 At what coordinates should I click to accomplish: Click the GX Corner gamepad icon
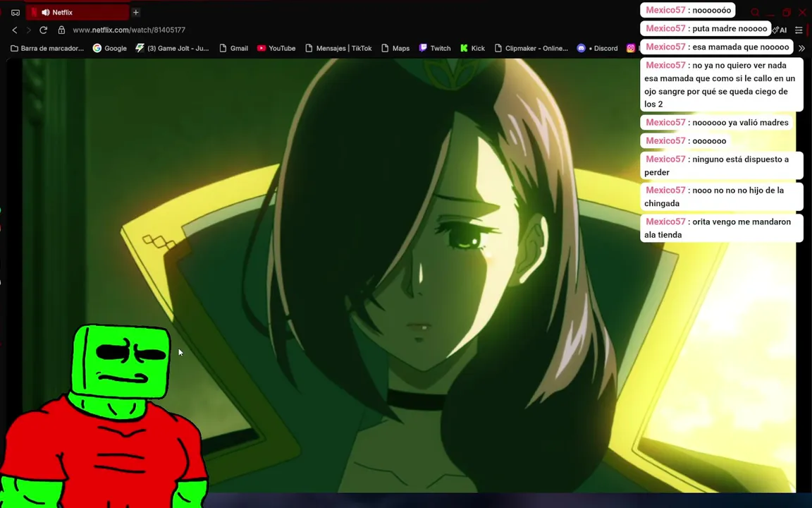(x=16, y=12)
